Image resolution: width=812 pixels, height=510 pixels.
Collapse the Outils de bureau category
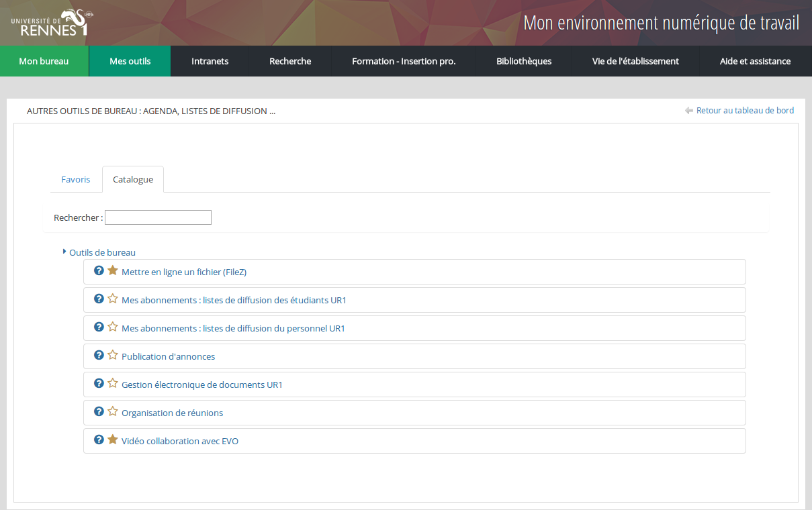[64, 252]
